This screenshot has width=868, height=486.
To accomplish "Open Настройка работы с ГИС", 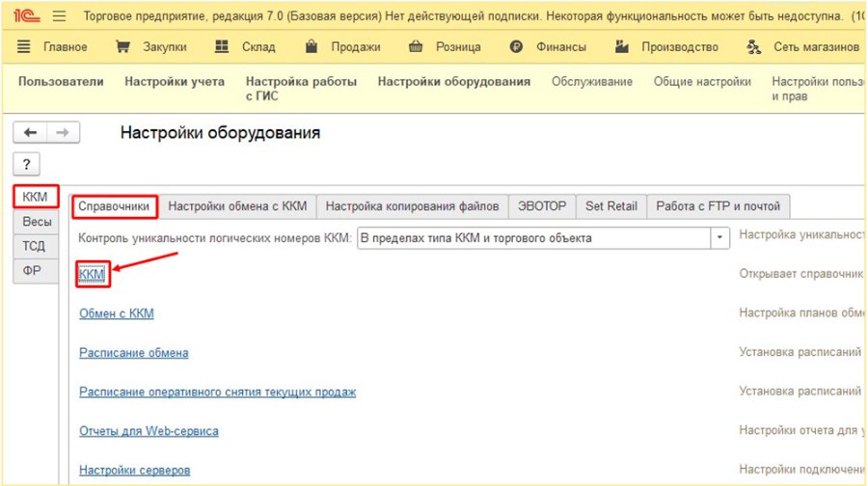I will click(301, 89).
